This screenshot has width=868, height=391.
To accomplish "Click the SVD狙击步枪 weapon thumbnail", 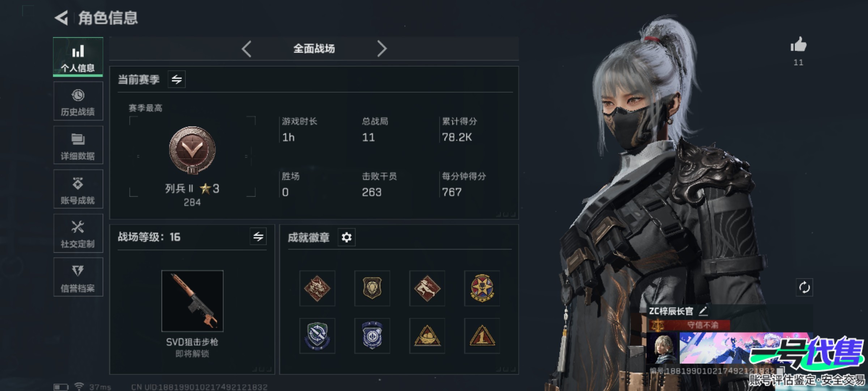I will coord(192,301).
